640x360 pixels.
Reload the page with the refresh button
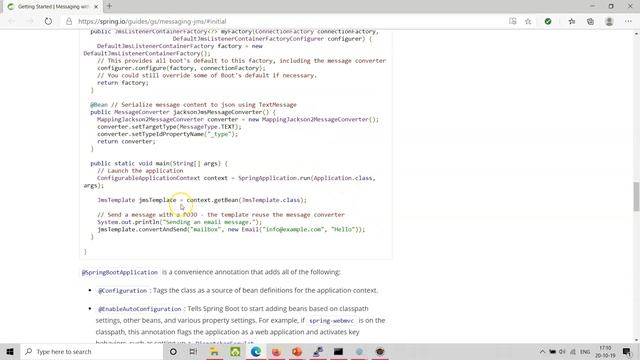[48, 21]
